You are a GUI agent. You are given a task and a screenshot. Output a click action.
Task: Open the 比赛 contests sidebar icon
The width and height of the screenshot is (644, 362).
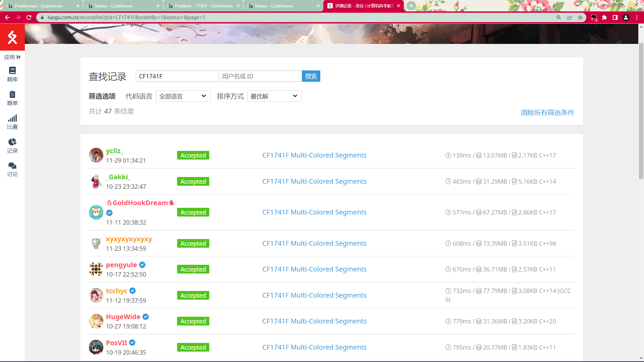(x=12, y=122)
